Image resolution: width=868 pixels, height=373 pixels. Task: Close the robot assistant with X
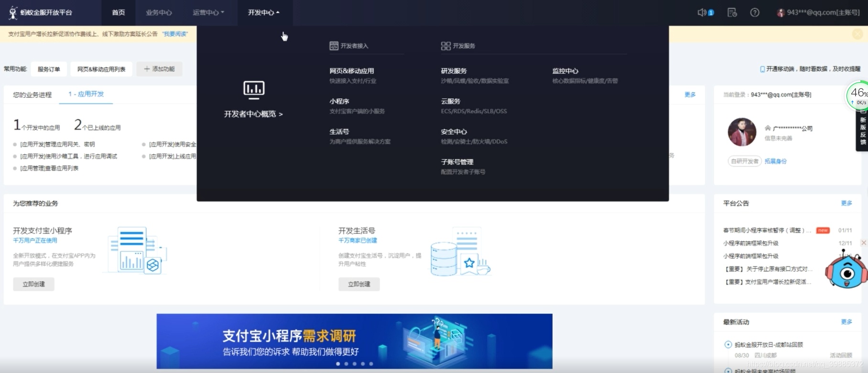coord(864,243)
